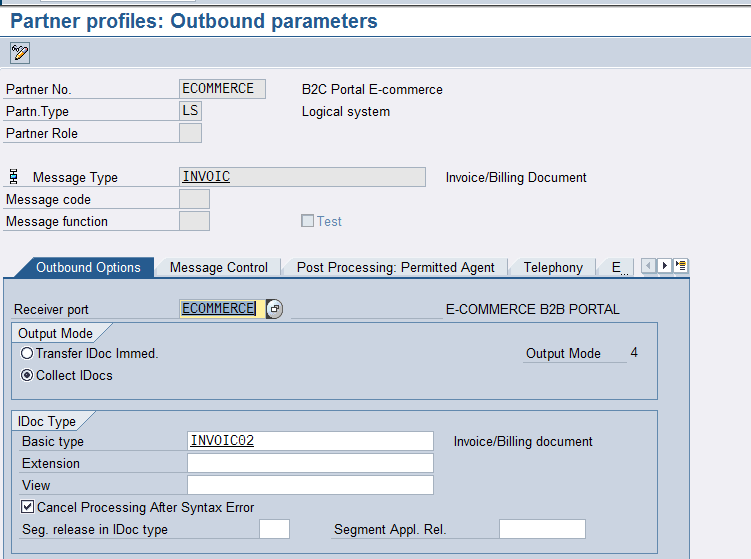
Task: Click the INVOIC02 basic type field
Action: coord(310,441)
